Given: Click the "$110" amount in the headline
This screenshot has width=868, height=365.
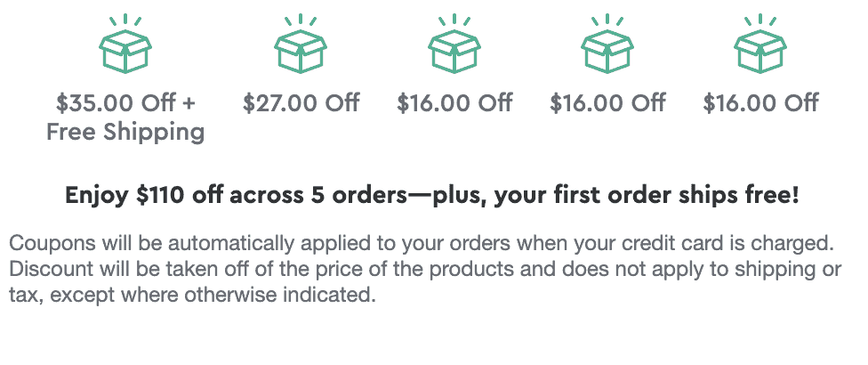Looking at the screenshot, I should (159, 196).
